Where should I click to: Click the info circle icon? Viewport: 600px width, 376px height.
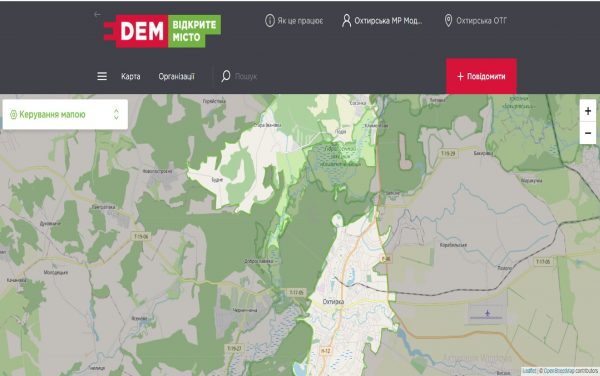(270, 21)
